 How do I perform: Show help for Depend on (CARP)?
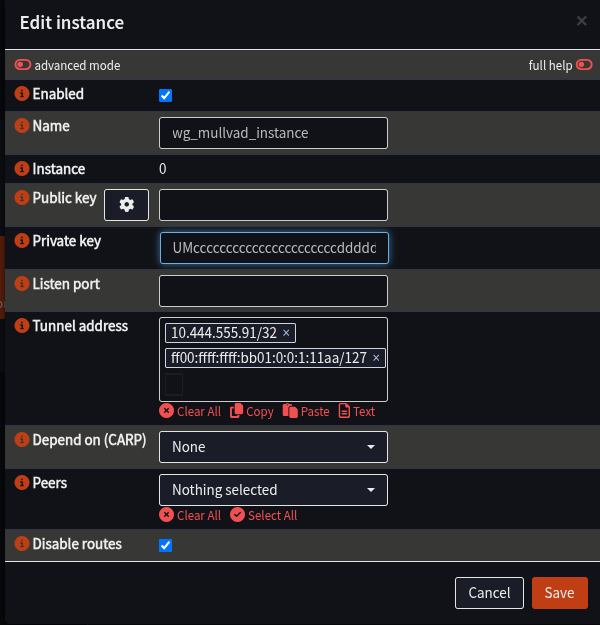22,440
